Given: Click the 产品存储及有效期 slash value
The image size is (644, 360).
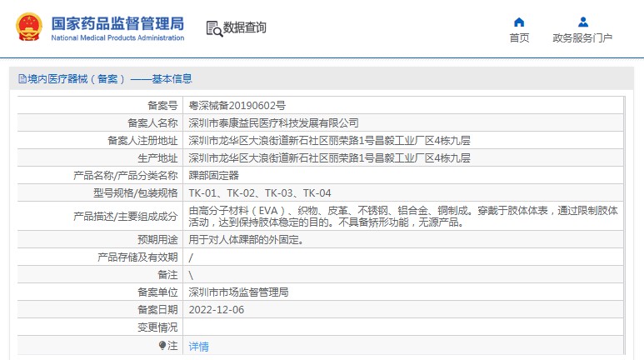Looking at the screenshot, I should click(191, 257).
